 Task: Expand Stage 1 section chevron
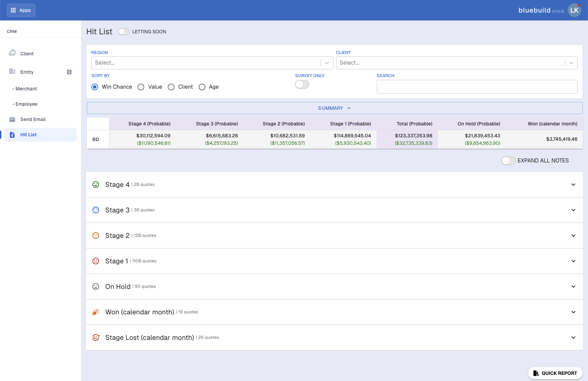(x=573, y=261)
